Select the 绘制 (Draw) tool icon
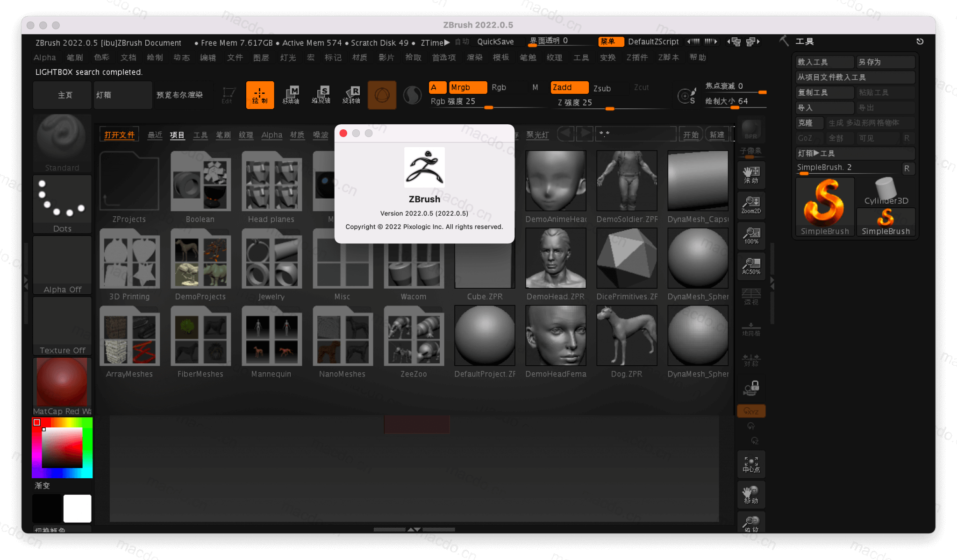The height and width of the screenshot is (560, 957). click(x=260, y=95)
